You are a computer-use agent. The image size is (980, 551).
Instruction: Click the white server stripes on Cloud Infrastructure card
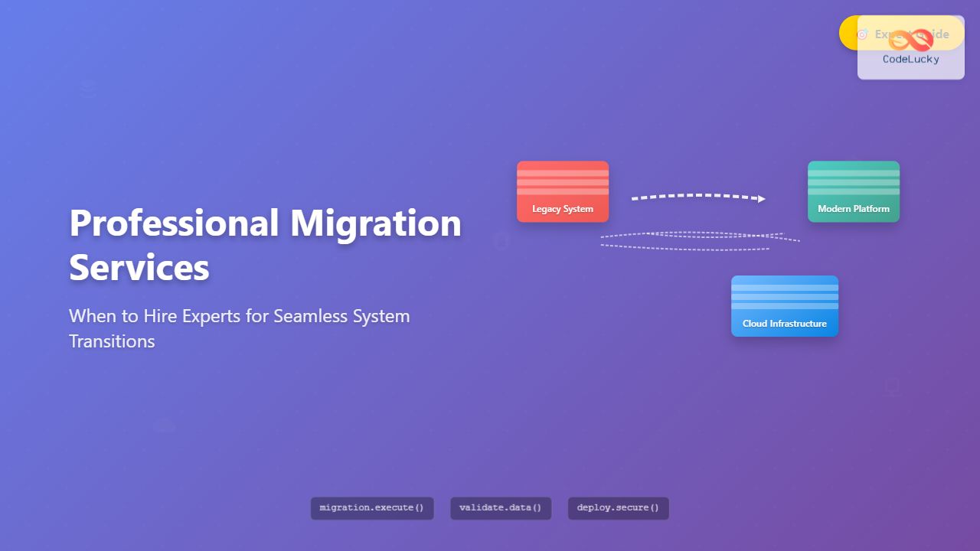[x=784, y=297]
